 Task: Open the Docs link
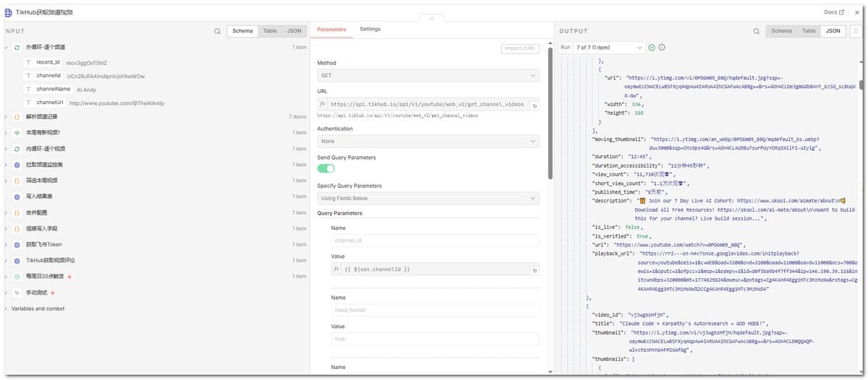834,12
